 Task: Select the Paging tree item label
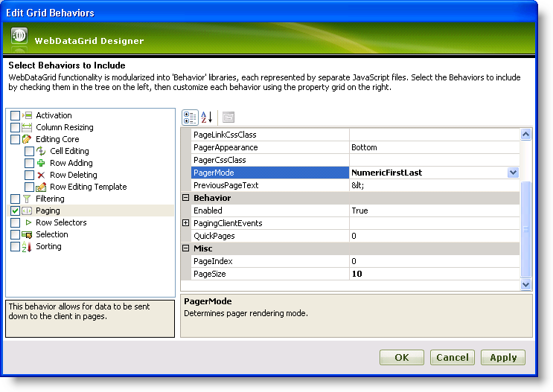pos(48,211)
